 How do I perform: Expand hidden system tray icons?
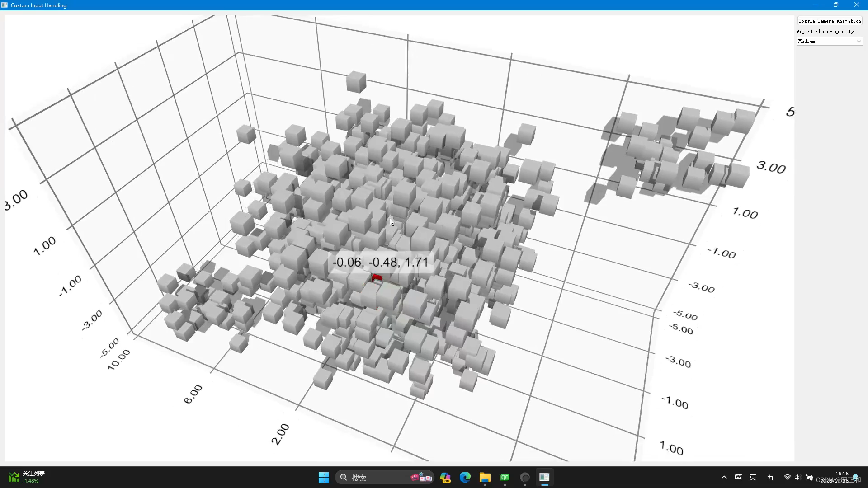tap(724, 478)
